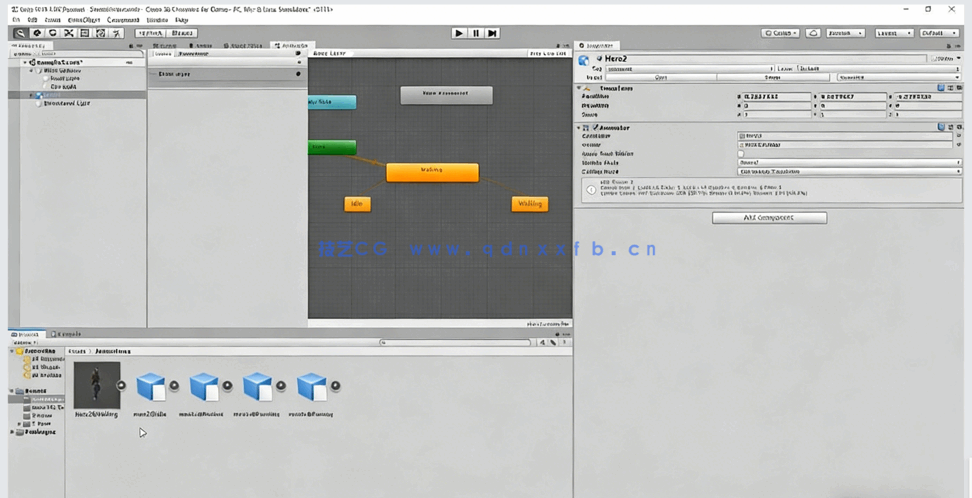Select the Move tool in the toolbar

click(x=37, y=33)
